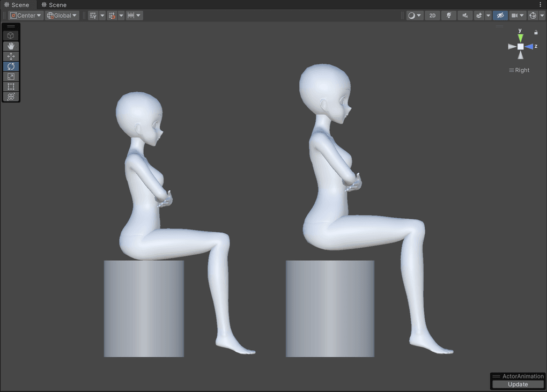Toggle 2D view mode
This screenshot has height=392, width=547.
(432, 16)
